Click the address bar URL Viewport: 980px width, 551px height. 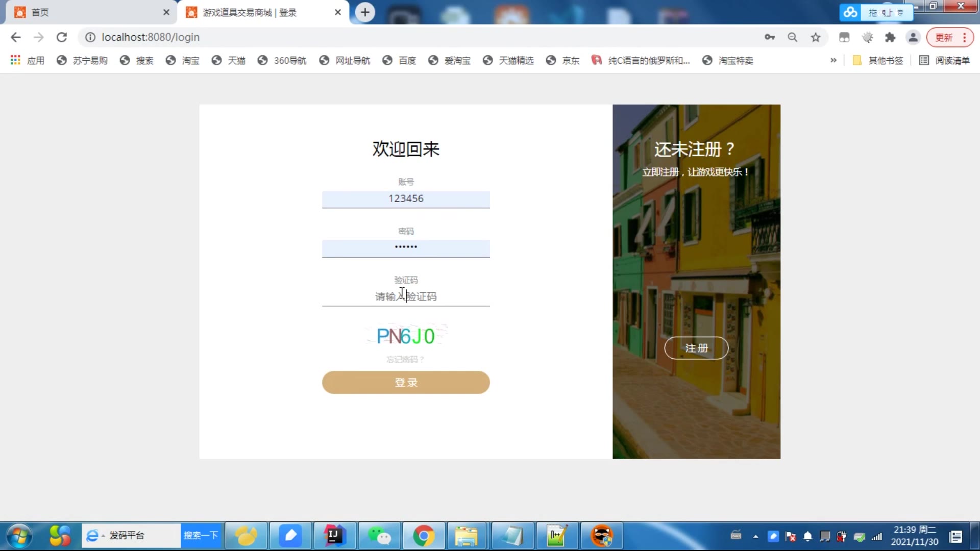tap(151, 37)
